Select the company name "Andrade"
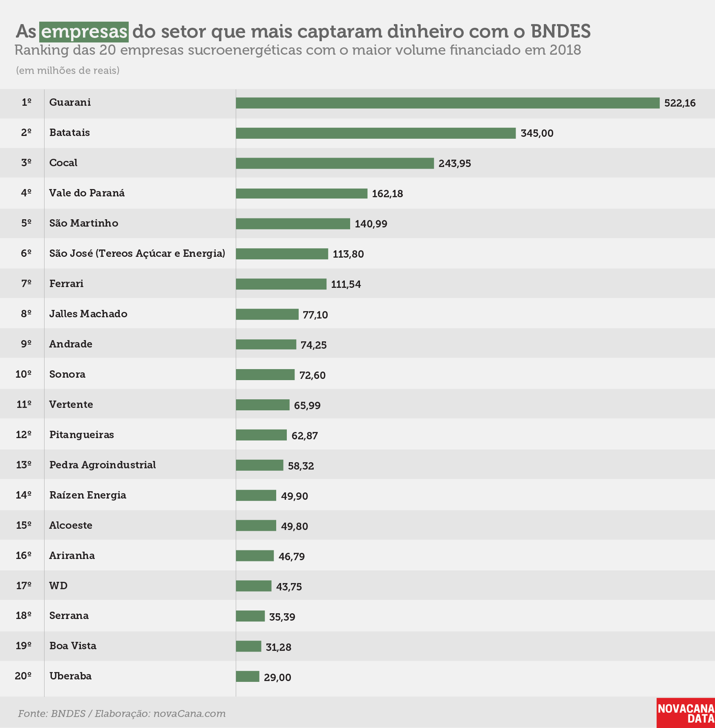The width and height of the screenshot is (715, 728). (71, 344)
